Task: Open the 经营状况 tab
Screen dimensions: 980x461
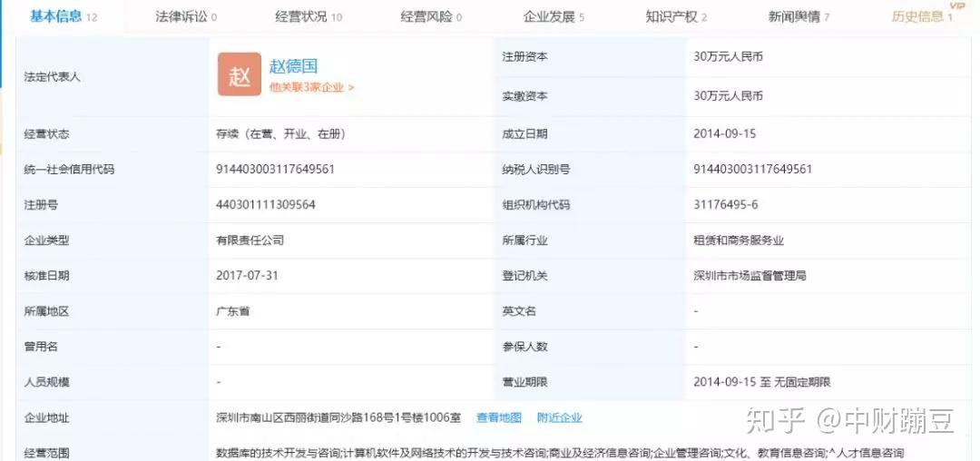Action: point(309,17)
